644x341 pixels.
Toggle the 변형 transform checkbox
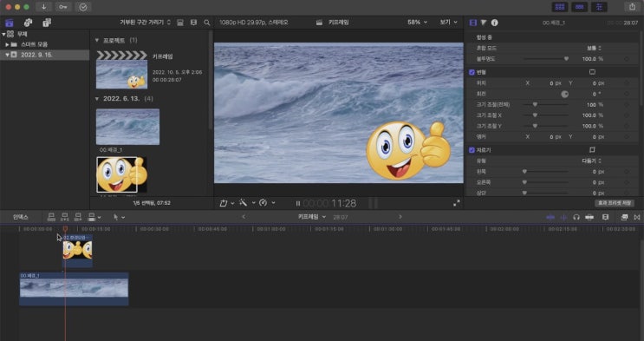pos(472,72)
